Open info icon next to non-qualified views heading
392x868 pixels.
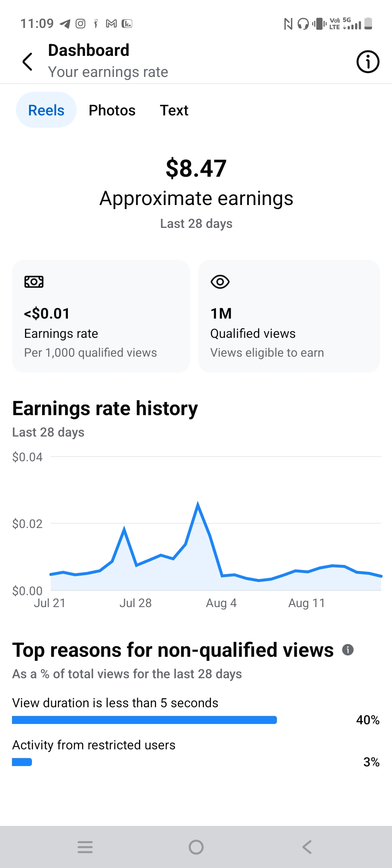point(348,650)
